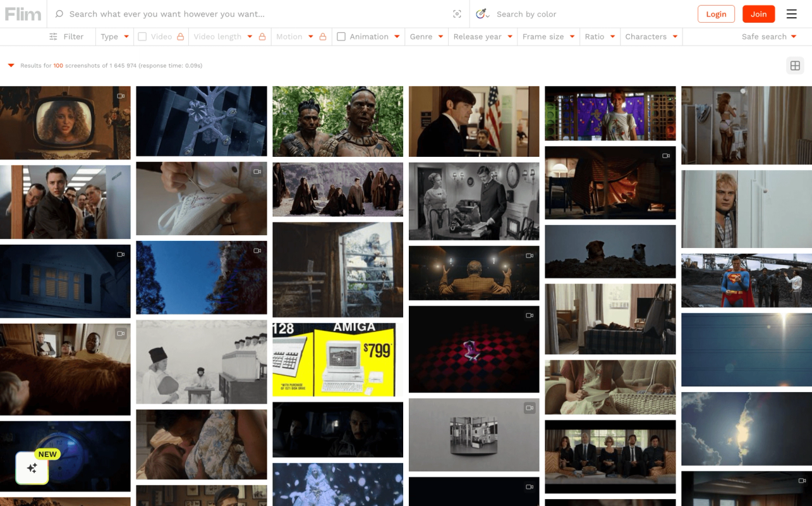The width and height of the screenshot is (812, 506).
Task: Open the Amiga $799 advertisement thumbnail
Action: pos(337,360)
